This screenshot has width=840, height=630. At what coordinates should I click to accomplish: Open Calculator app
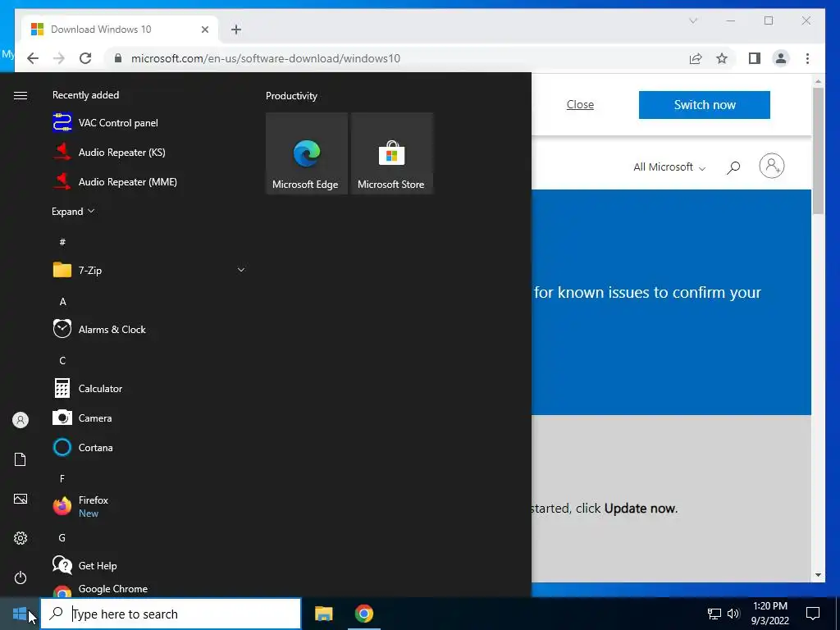tap(149, 388)
